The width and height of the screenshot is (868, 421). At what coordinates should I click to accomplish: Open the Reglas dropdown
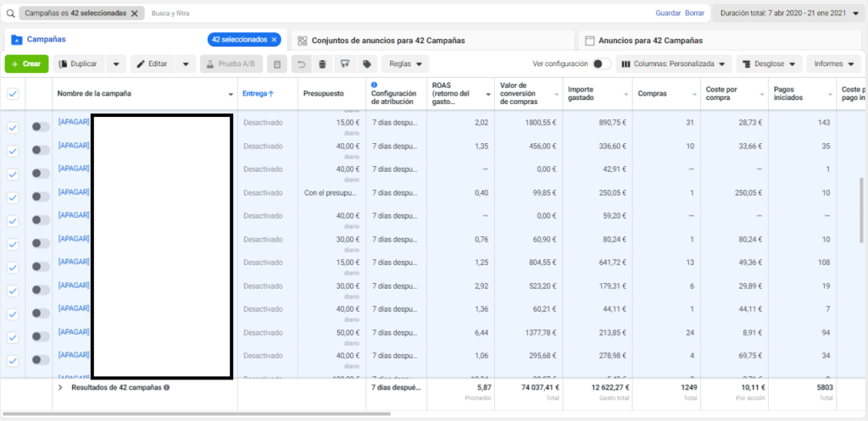click(405, 64)
